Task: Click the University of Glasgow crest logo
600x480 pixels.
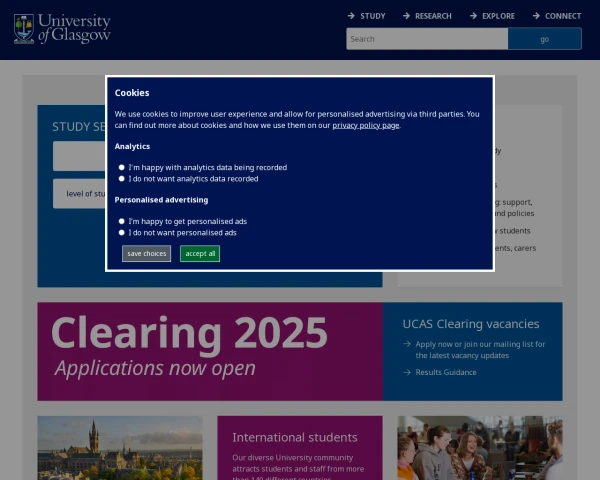Action: click(x=24, y=29)
